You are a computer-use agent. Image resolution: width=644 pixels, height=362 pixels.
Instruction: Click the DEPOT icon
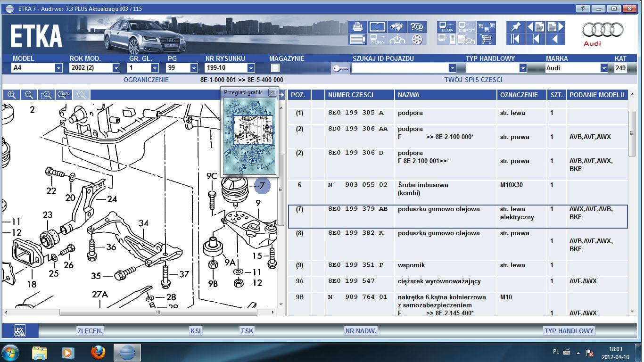click(466, 27)
